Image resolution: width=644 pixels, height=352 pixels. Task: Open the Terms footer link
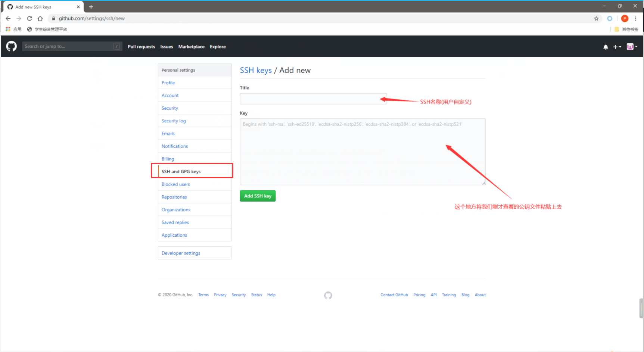point(203,295)
